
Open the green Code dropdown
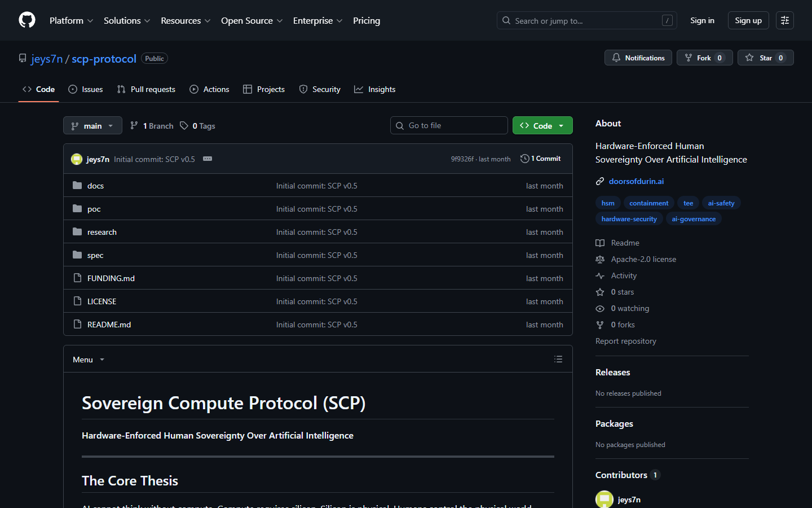542,125
